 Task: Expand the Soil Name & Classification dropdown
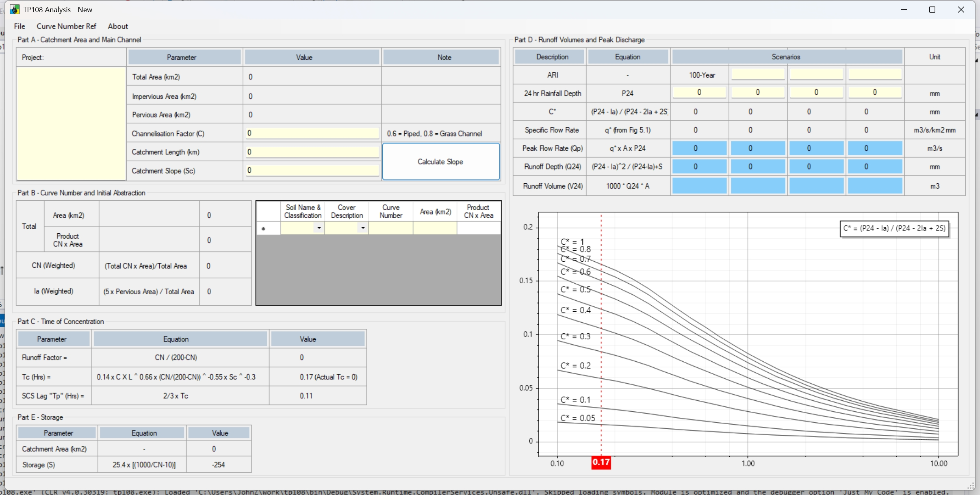319,228
